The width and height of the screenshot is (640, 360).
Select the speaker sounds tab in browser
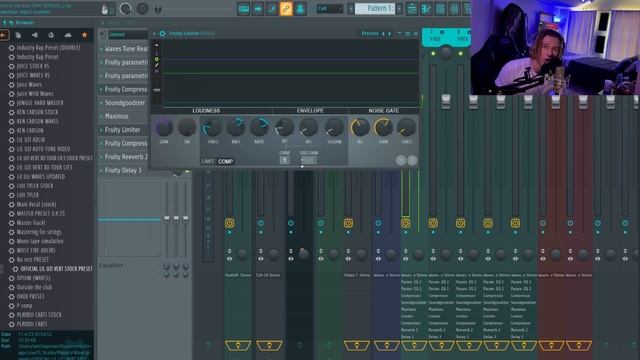(35, 36)
